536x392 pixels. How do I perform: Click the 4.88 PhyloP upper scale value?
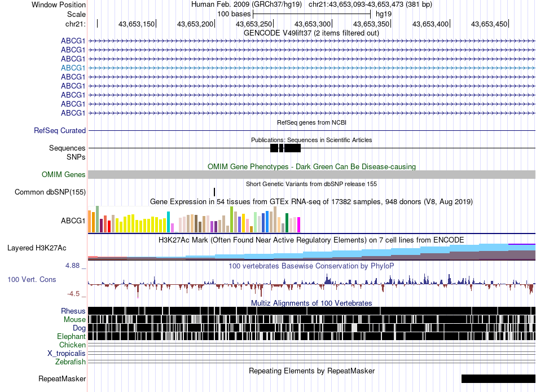tap(72, 266)
